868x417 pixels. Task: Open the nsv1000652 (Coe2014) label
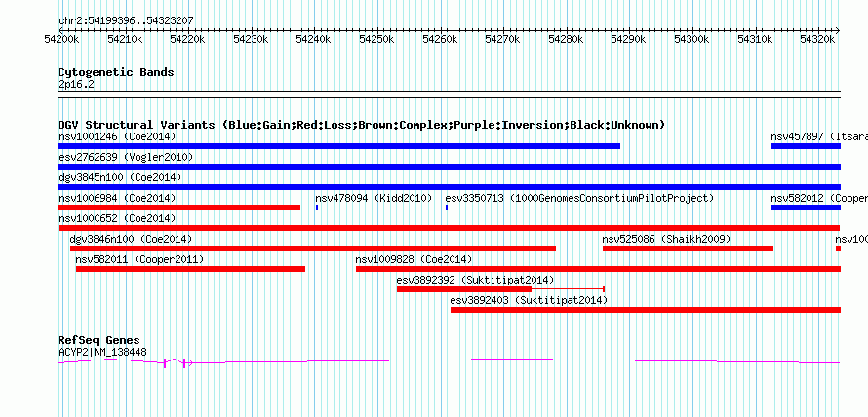point(117,218)
